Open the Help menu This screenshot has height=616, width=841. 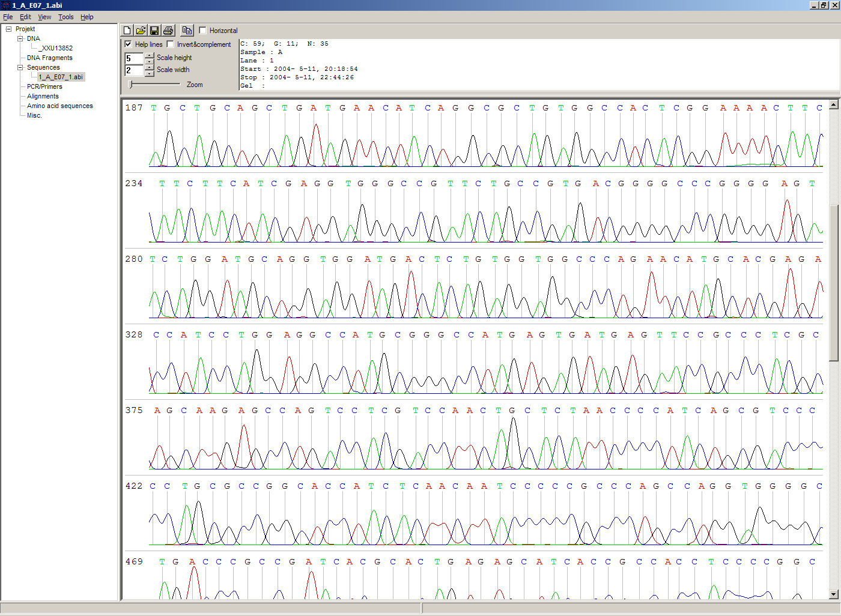tap(87, 17)
